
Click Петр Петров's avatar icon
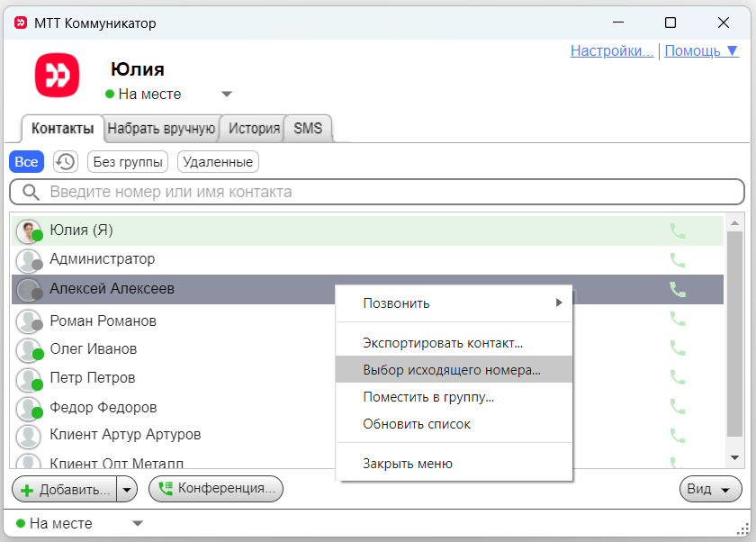(29, 379)
